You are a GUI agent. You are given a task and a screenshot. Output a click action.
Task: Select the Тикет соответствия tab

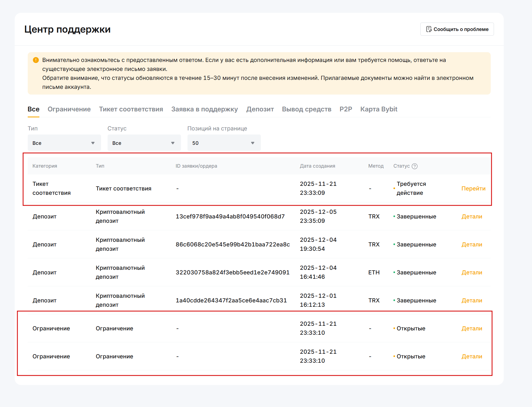pyautogui.click(x=131, y=109)
